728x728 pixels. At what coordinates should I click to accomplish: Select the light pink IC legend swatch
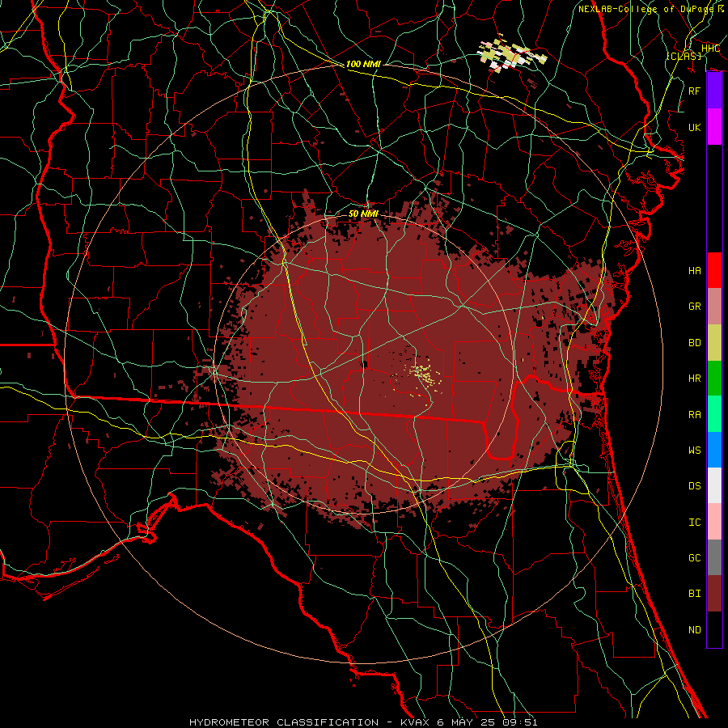[714, 522]
